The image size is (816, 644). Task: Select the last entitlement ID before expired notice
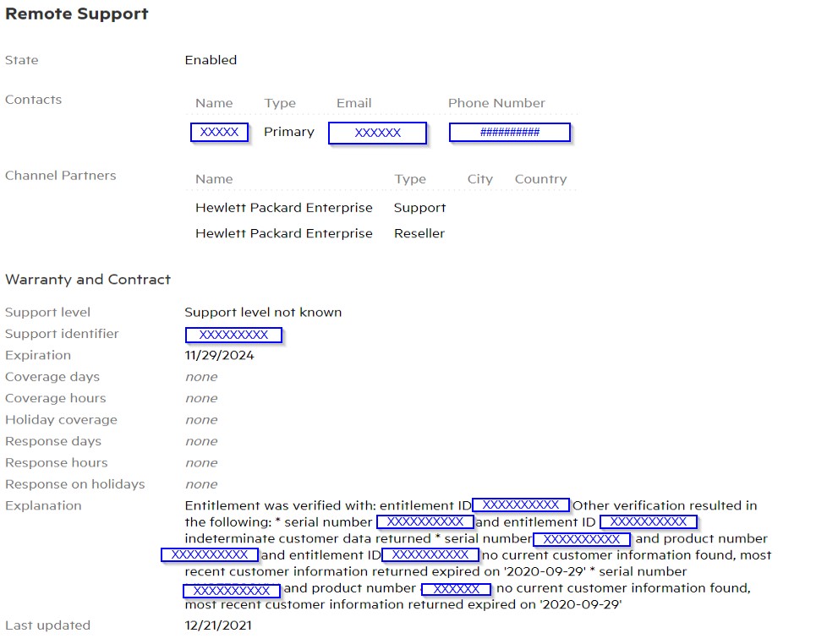pos(431,555)
